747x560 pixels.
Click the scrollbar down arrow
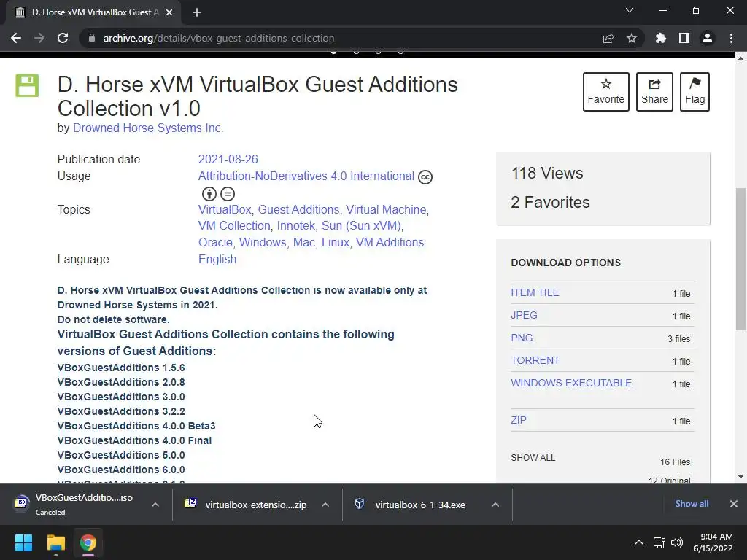coord(740,477)
